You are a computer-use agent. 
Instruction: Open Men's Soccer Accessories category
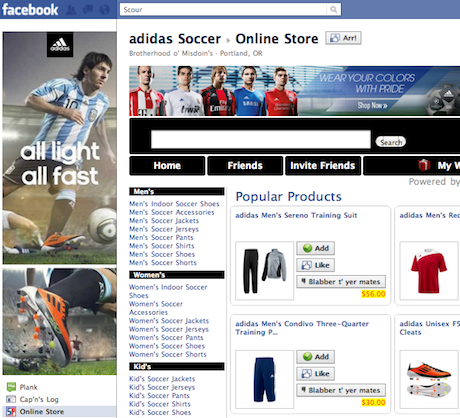pyautogui.click(x=172, y=212)
